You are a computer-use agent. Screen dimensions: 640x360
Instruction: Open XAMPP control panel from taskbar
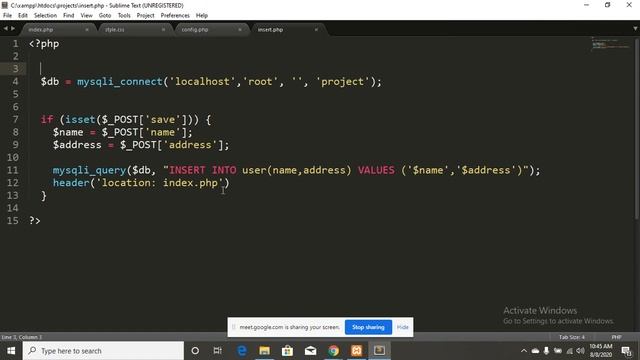coord(356,351)
